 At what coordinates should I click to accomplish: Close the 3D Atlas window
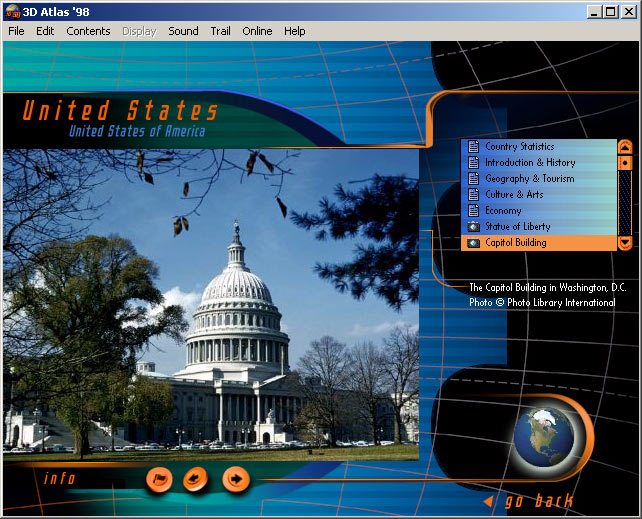click(x=628, y=12)
